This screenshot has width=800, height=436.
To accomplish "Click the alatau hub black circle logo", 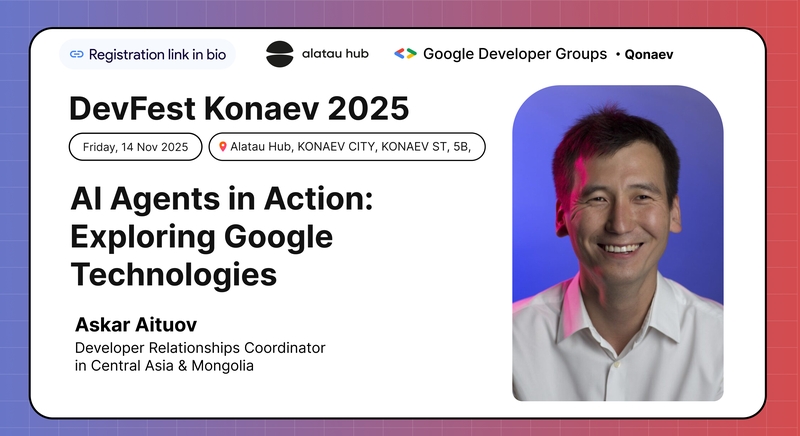I will click(280, 54).
